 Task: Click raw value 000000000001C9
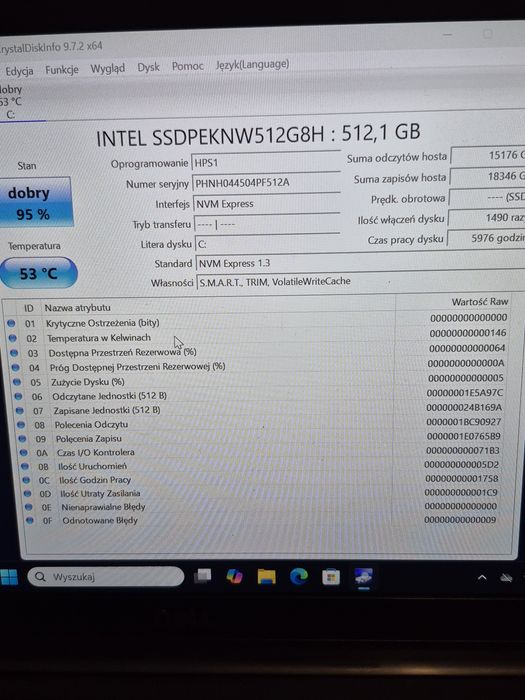461,492
